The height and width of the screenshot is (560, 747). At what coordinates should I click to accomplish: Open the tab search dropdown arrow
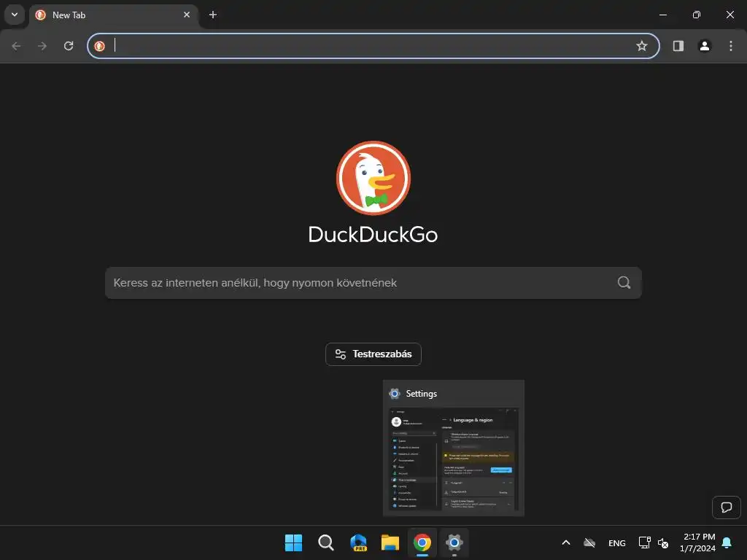tap(15, 15)
